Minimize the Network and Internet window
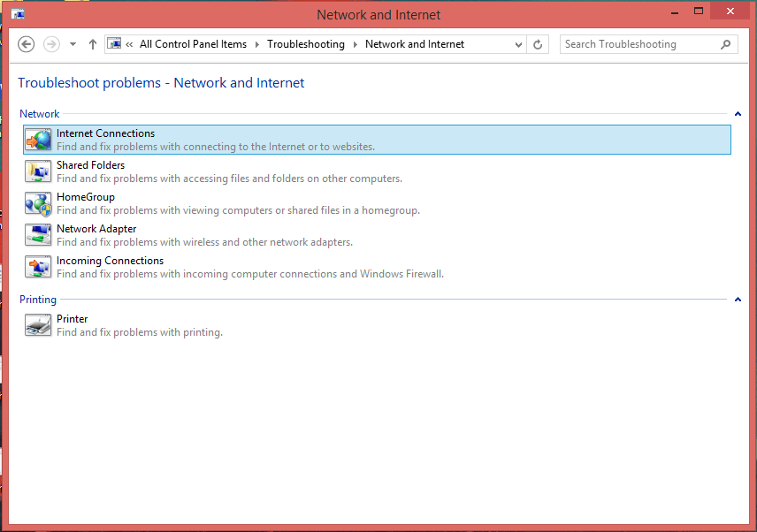757x532 pixels. (675, 11)
